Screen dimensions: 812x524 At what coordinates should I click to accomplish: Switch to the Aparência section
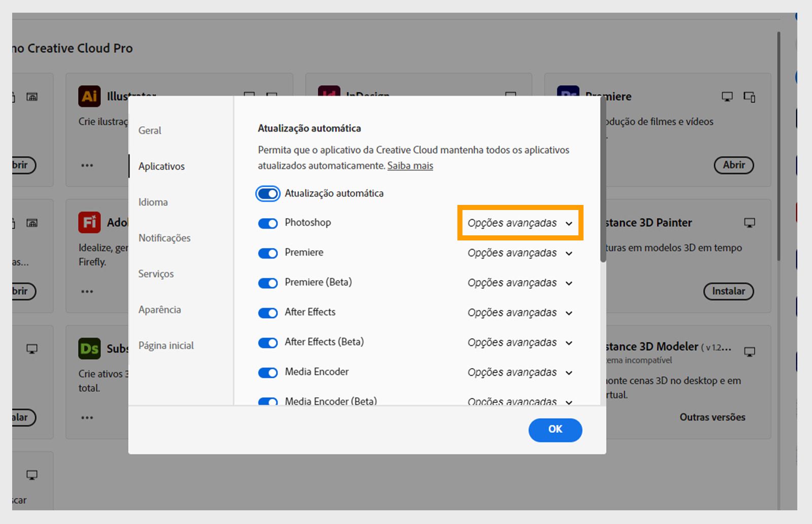(159, 309)
